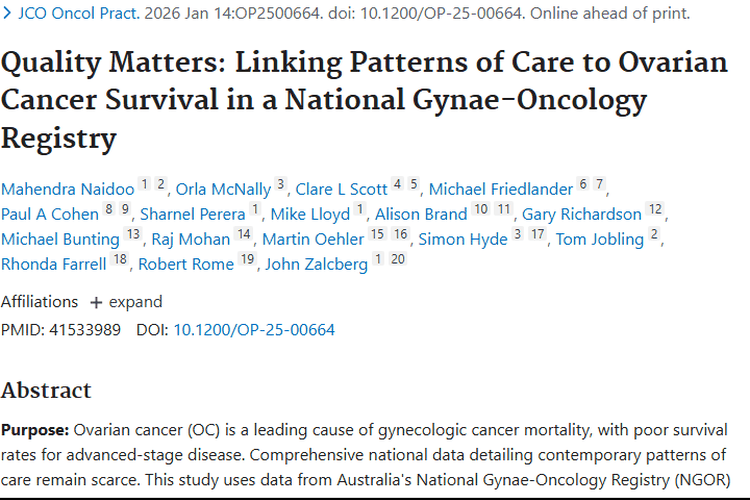Screen dimensions: 750x500
Task: Open author Orla McNally's link
Action: click(x=223, y=189)
